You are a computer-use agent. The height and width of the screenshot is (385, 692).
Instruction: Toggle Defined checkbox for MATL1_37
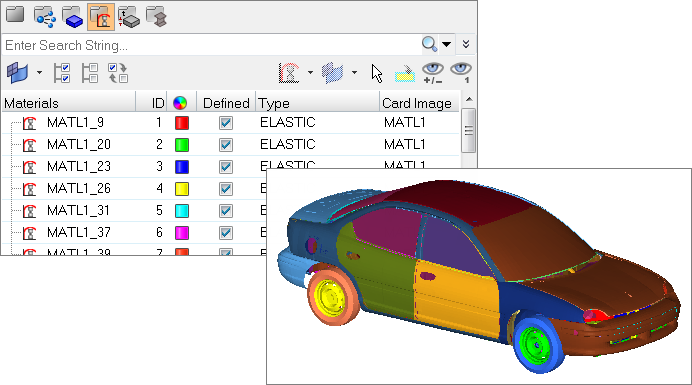[x=226, y=233]
